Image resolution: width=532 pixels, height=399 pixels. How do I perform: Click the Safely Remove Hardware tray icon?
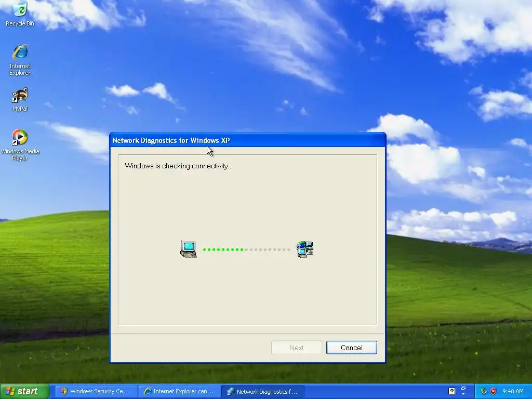coord(484,391)
